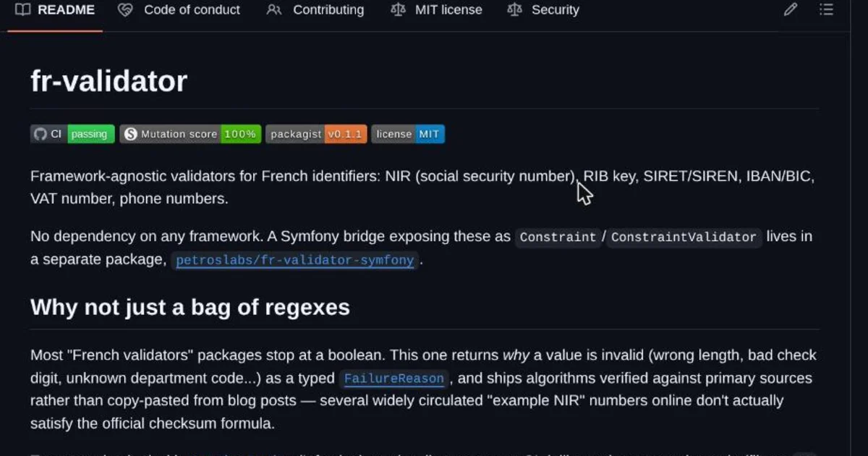Open the edit README pencil icon

click(791, 10)
